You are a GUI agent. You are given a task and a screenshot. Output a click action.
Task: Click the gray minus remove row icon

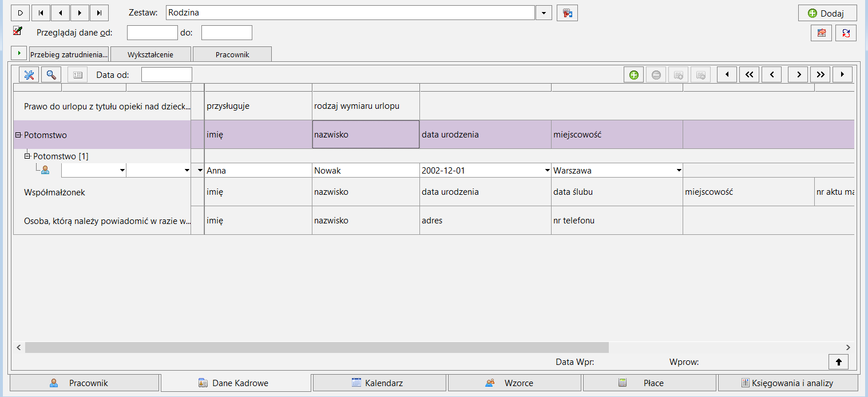tap(656, 74)
